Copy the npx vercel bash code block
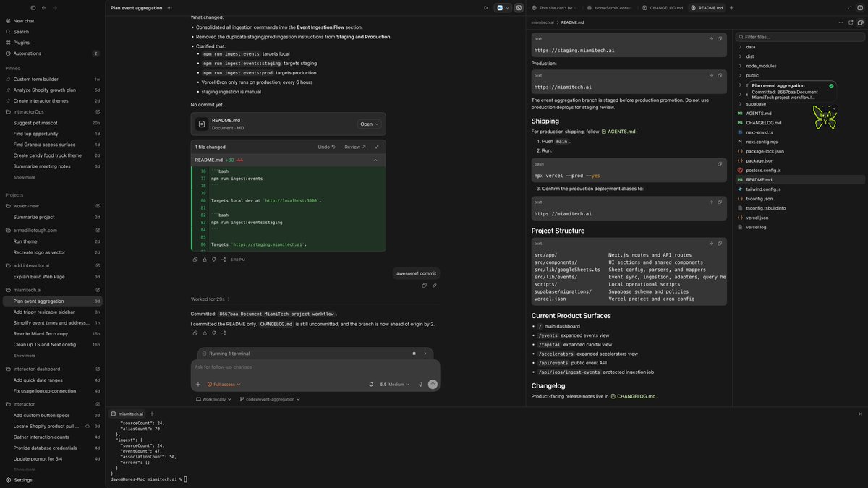868x488 pixels. (x=720, y=164)
